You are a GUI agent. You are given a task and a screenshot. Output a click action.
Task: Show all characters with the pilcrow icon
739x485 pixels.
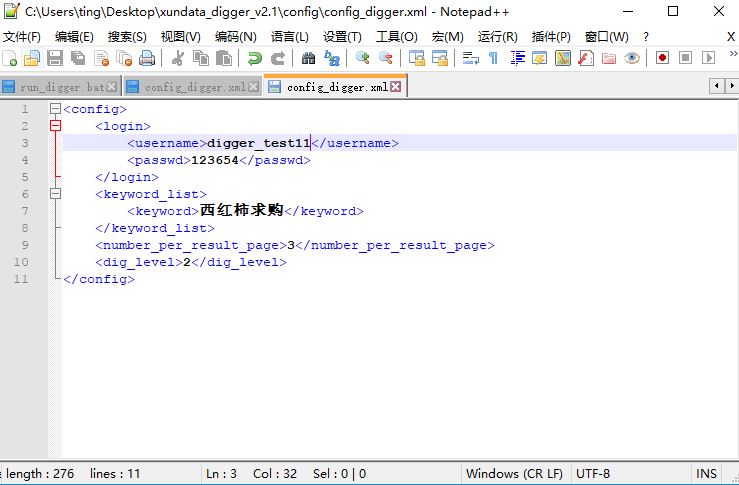pyautogui.click(x=493, y=58)
